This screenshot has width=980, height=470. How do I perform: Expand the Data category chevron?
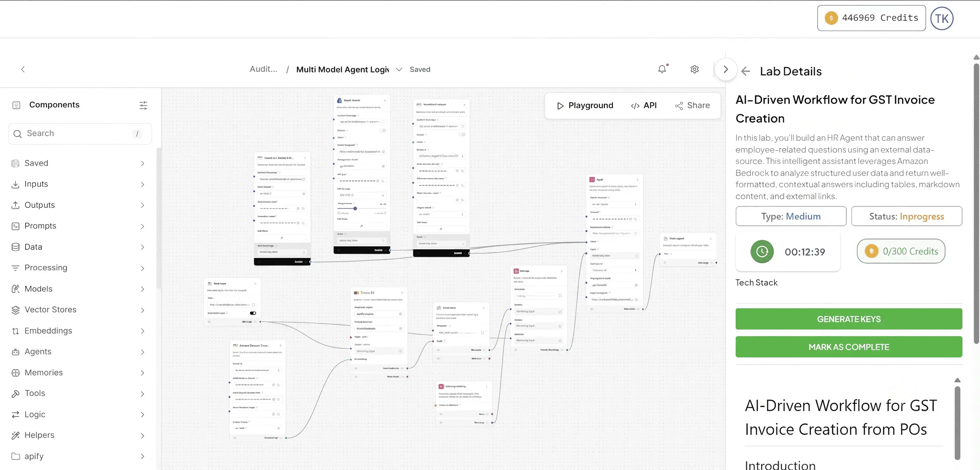click(142, 247)
